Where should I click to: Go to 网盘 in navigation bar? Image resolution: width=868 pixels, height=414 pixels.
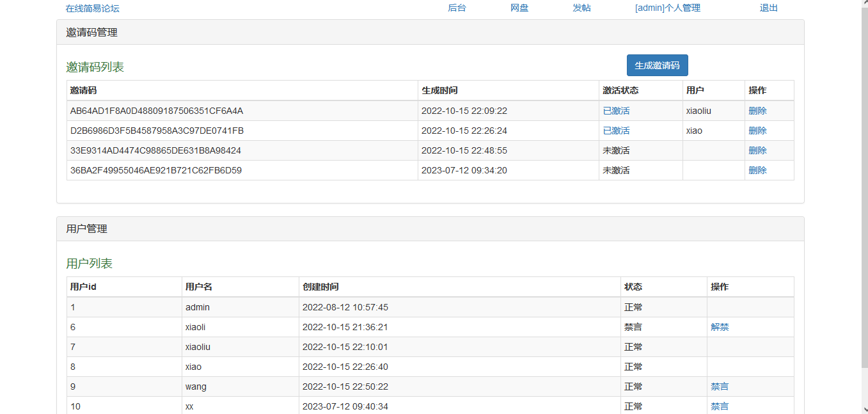pyautogui.click(x=519, y=8)
